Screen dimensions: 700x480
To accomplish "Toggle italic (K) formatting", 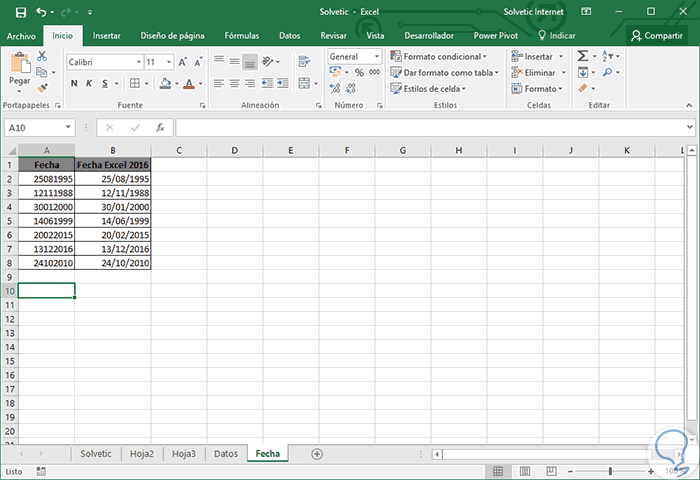I will click(x=89, y=83).
